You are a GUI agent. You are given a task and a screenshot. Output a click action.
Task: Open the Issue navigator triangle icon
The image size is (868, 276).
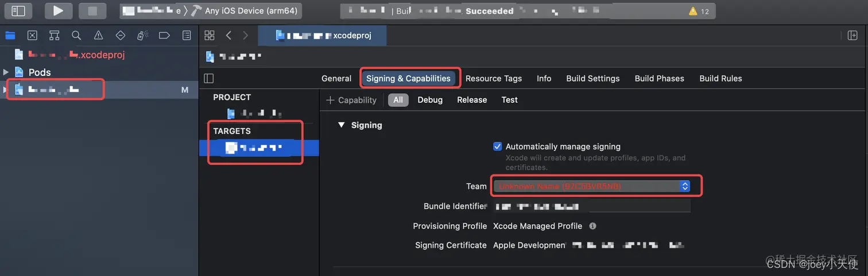click(98, 36)
